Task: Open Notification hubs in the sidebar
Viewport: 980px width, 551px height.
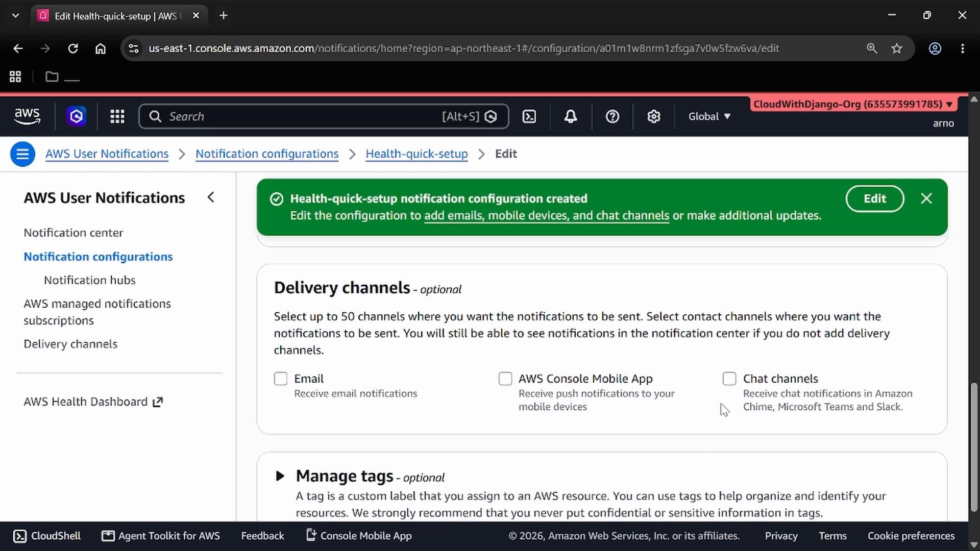Action: click(90, 280)
